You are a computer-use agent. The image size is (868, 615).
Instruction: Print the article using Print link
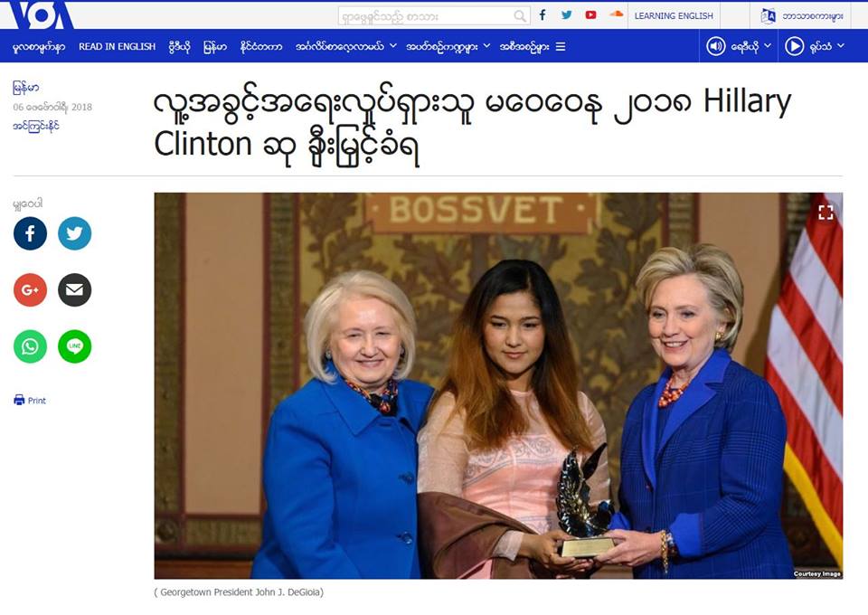coord(30,400)
